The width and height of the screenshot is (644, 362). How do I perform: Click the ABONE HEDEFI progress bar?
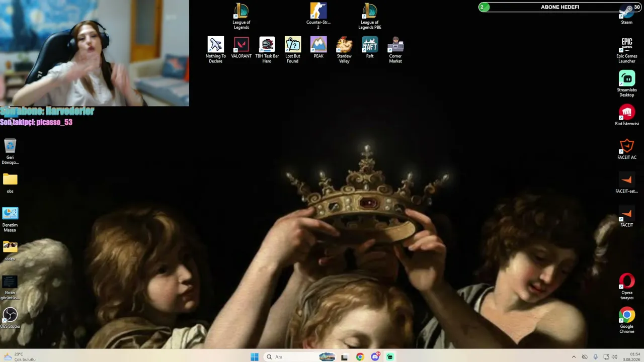[x=560, y=7]
